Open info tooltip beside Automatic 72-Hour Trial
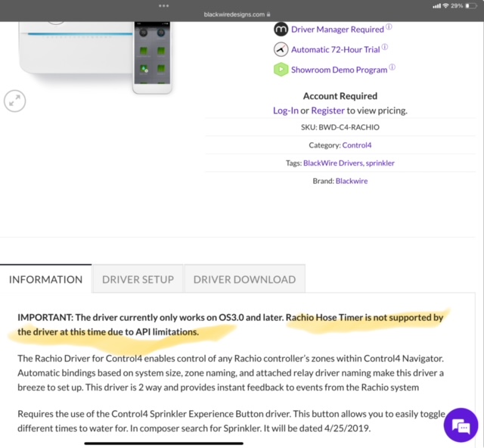The width and height of the screenshot is (484, 448). tap(385, 47)
